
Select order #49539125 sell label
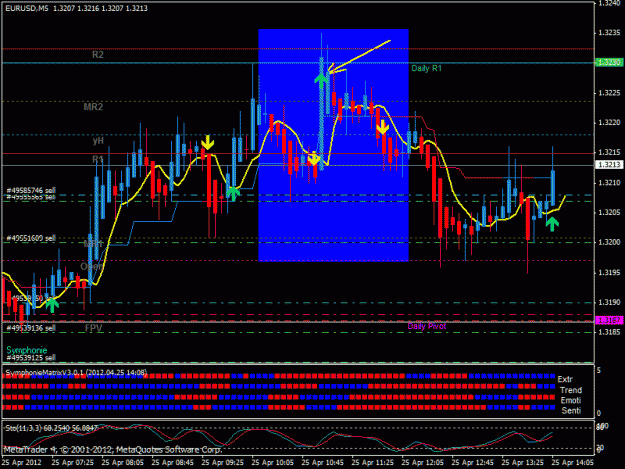[31, 358]
